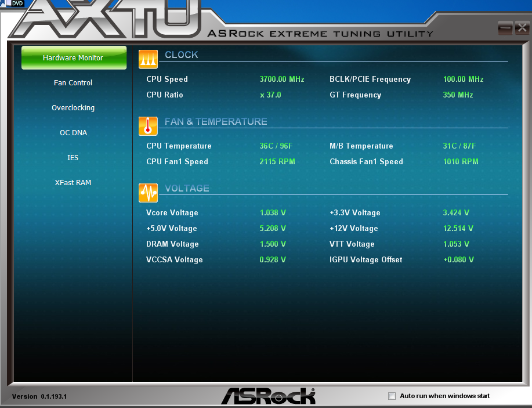Select the Hardware Monitor tab
The width and height of the screenshot is (532, 408).
click(74, 57)
